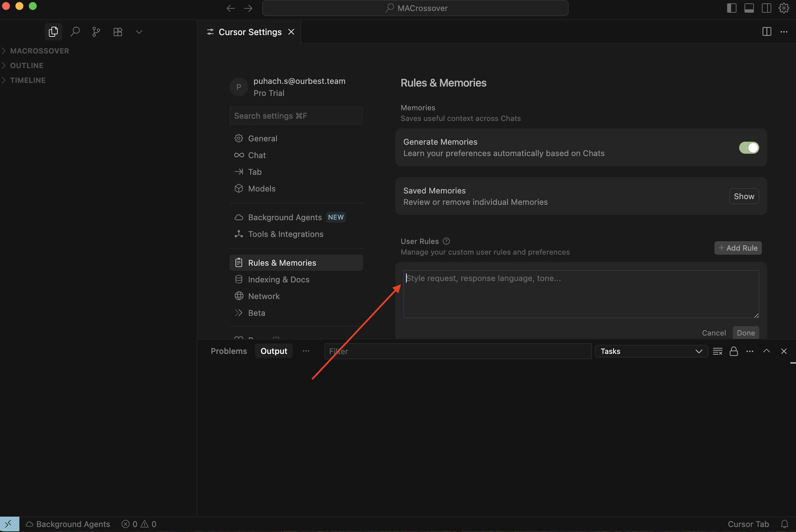Click the Add Rule button
796x532 pixels.
click(737, 248)
